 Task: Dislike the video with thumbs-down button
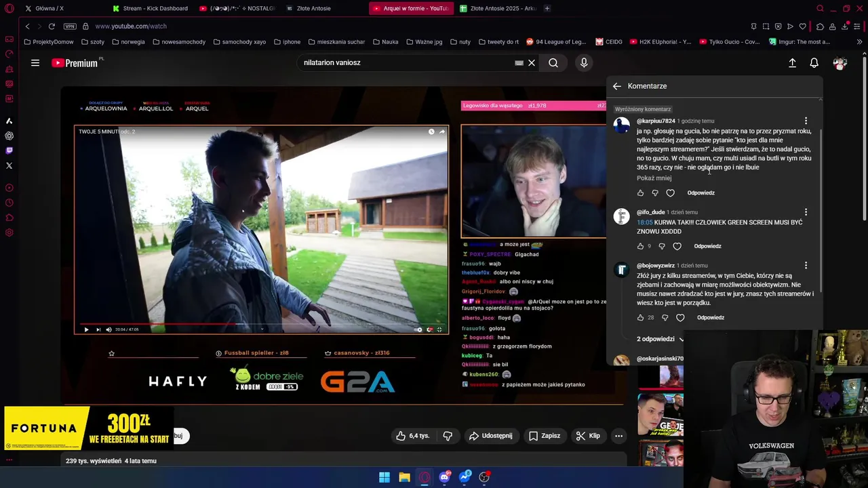pos(448,436)
